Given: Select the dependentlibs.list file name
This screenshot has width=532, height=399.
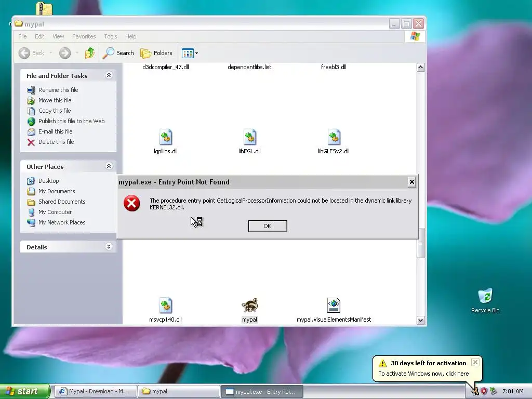Looking at the screenshot, I should pyautogui.click(x=249, y=67).
